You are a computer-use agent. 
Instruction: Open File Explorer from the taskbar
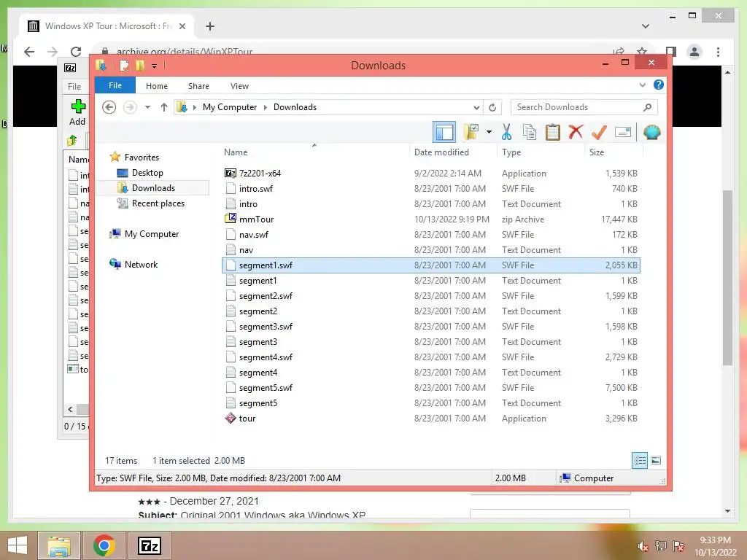point(59,545)
